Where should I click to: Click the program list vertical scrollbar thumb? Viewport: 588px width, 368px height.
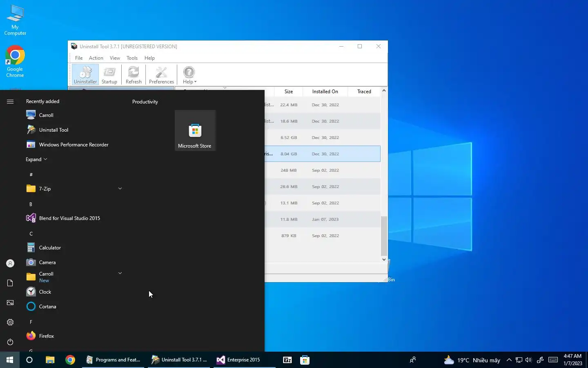point(384,236)
